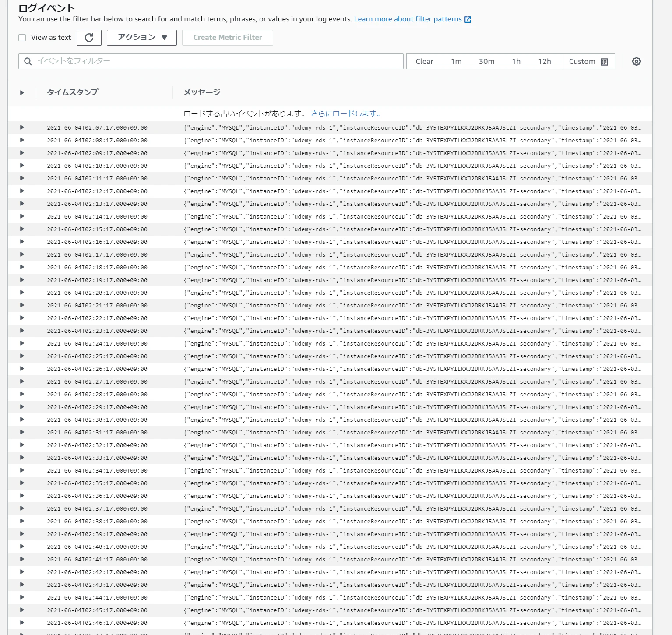Screen dimensions: 672x635
Task: Select the 30m time range
Action: pyautogui.click(x=486, y=61)
